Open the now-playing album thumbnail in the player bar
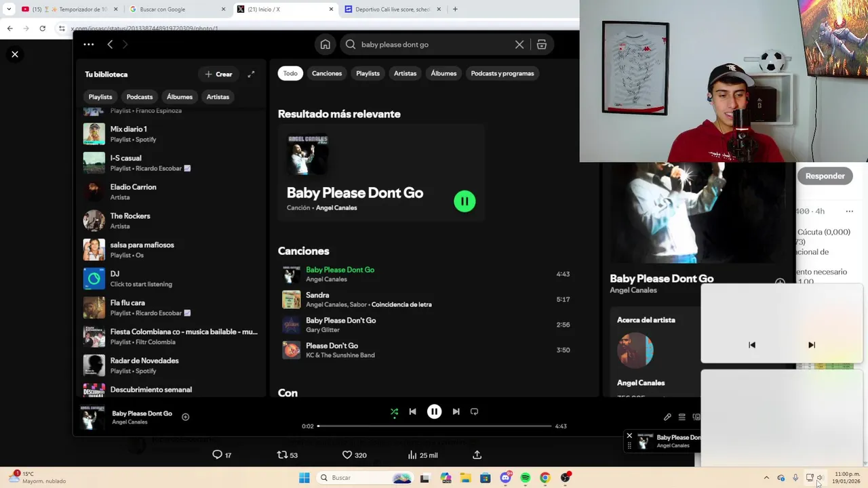The image size is (868, 488). (x=93, y=418)
